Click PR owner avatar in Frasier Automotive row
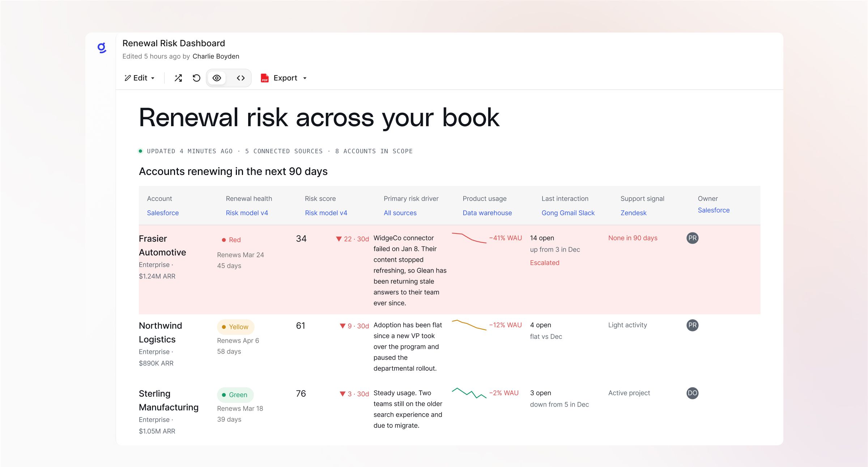The width and height of the screenshot is (868, 467). coord(692,238)
